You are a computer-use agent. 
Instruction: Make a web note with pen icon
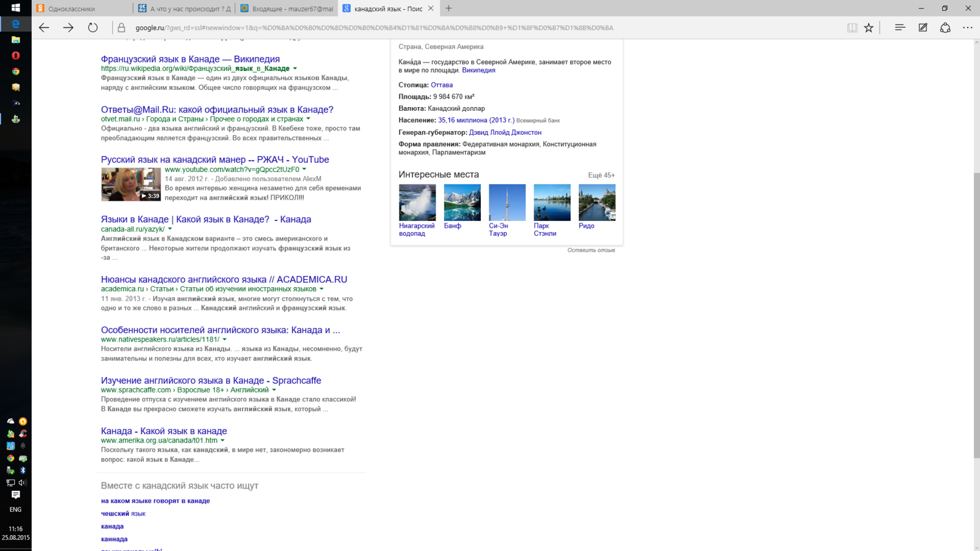(x=922, y=28)
